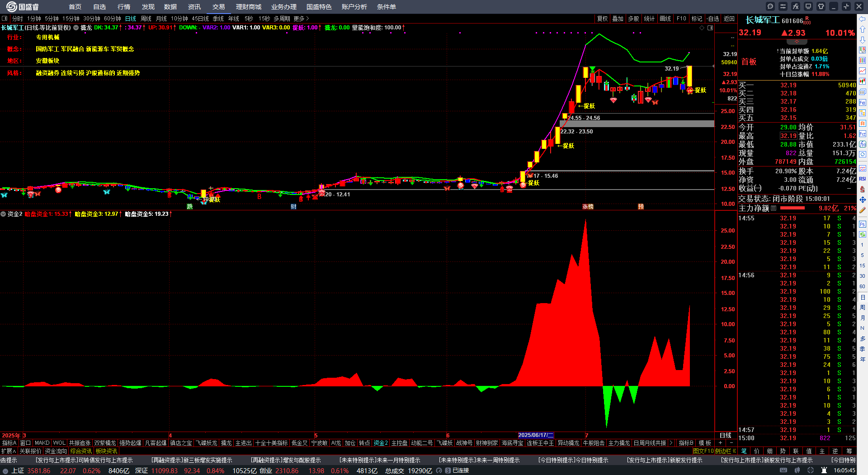Image resolution: width=868 pixels, height=475 pixels.
Task: Open 主力净额 detail list icon
Action: 774,208
